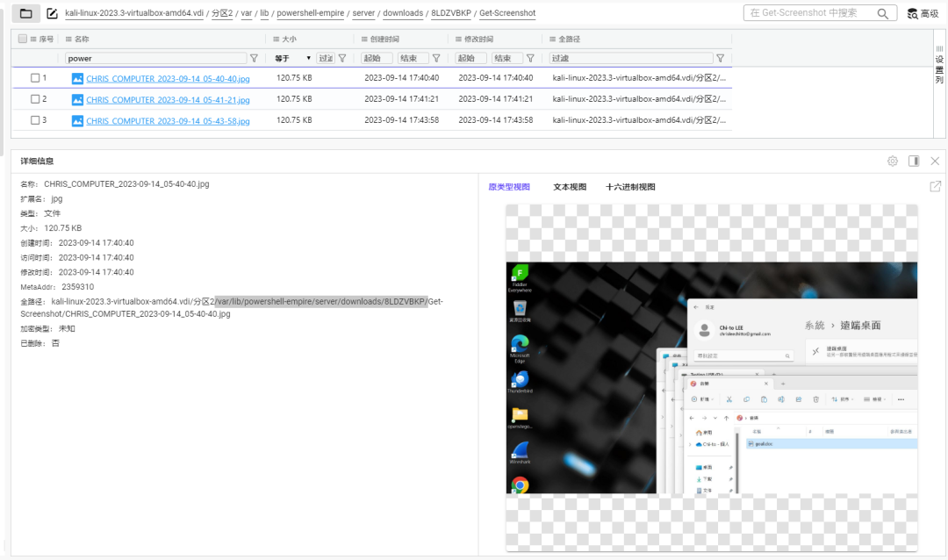Select MetaAddr value 2359310
Image resolution: width=948 pixels, height=560 pixels.
[x=77, y=287]
